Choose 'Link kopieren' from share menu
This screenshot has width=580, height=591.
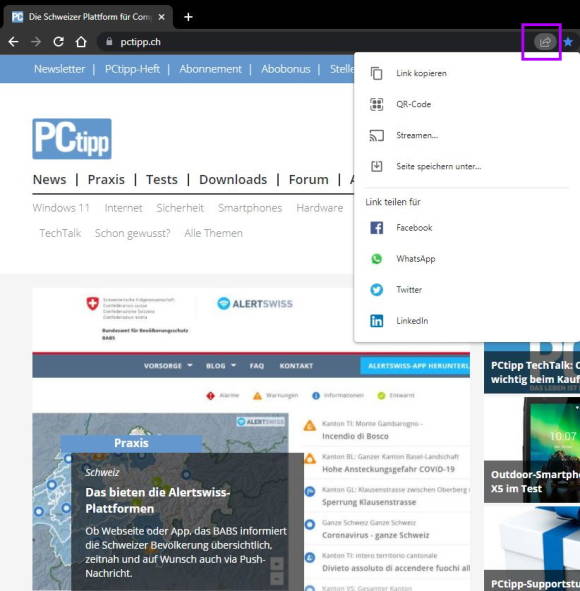[467, 73]
